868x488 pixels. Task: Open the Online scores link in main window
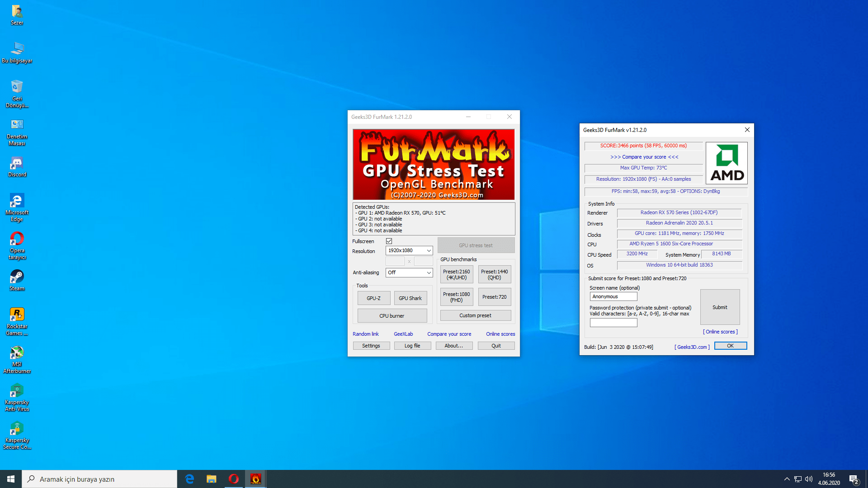tap(500, 334)
